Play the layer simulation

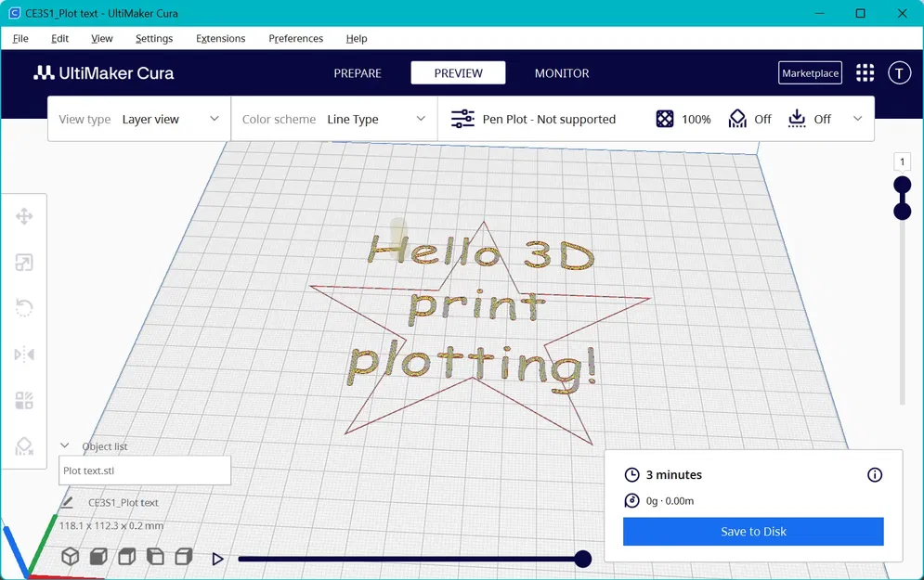tap(217, 559)
